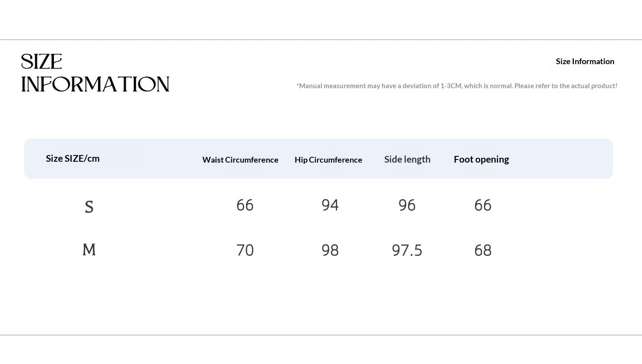Click the M size row label
642x364 pixels.
pyautogui.click(x=89, y=249)
